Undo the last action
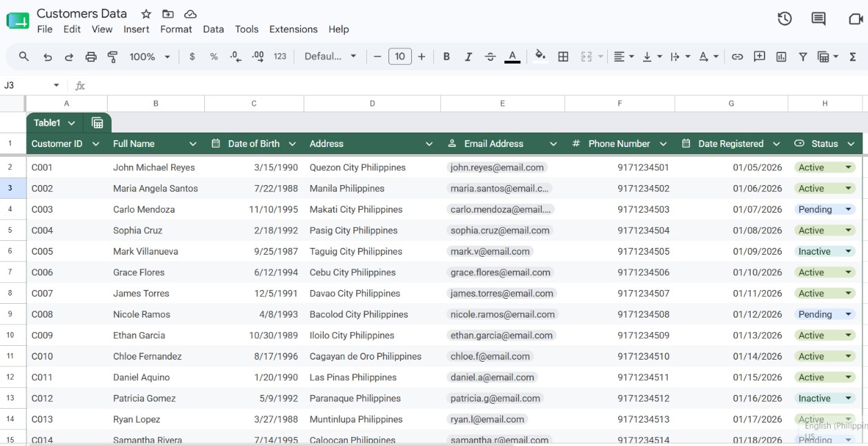 click(48, 57)
